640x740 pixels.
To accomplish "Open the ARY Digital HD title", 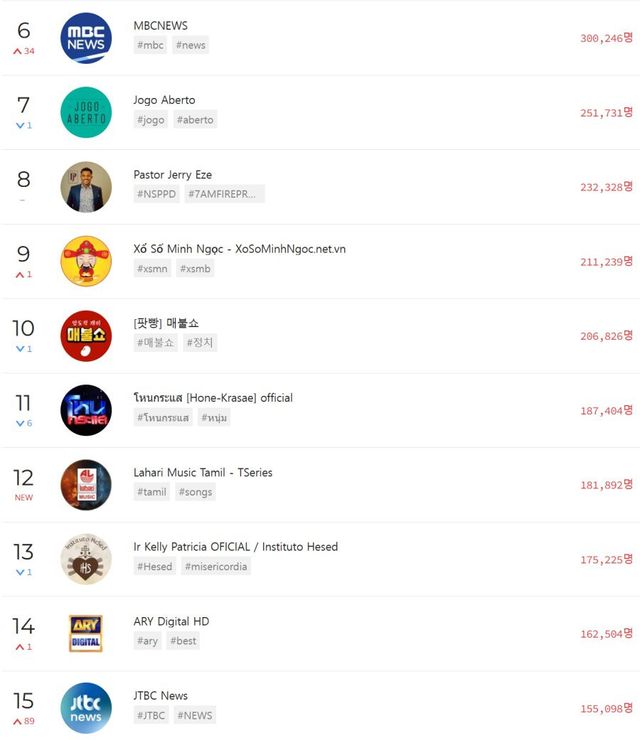I will tap(171, 621).
